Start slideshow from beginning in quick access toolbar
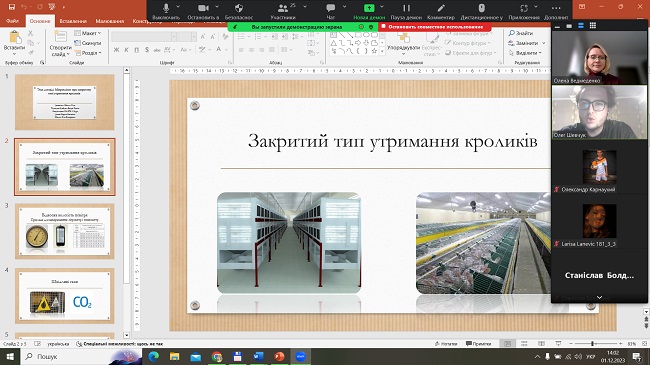The image size is (650, 365). pos(51,7)
